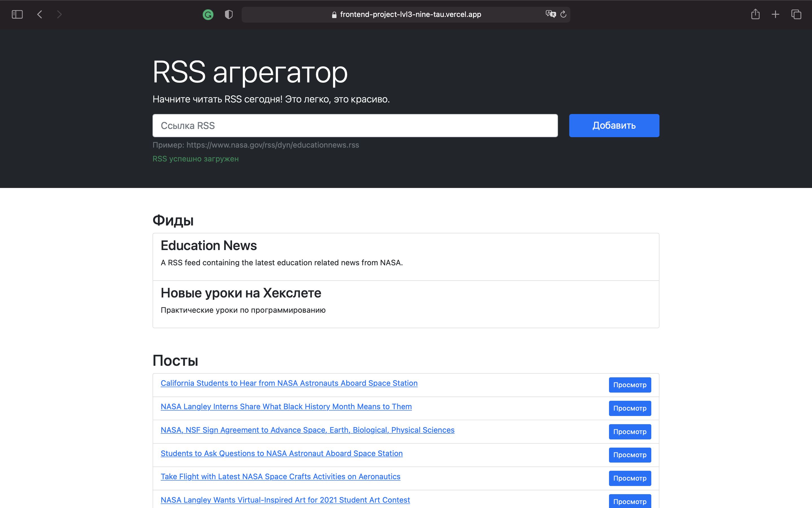Toggle the Safari sidebar icon

pyautogui.click(x=17, y=14)
